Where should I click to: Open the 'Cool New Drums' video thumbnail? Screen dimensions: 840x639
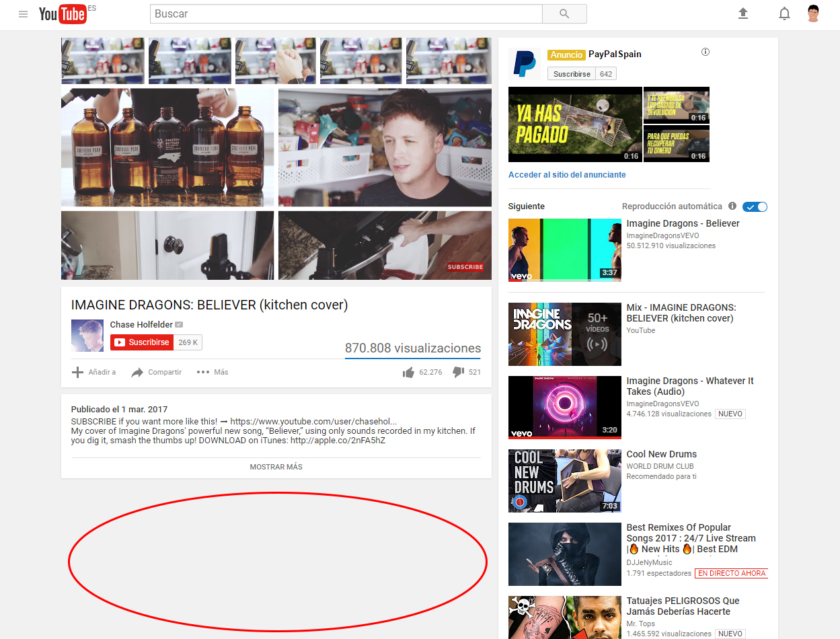point(564,480)
